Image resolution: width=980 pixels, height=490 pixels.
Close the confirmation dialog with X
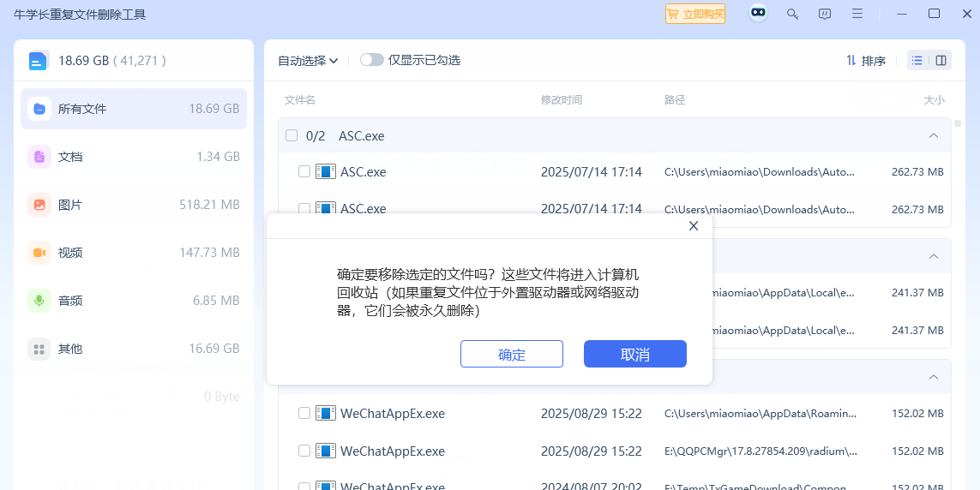[x=694, y=226]
